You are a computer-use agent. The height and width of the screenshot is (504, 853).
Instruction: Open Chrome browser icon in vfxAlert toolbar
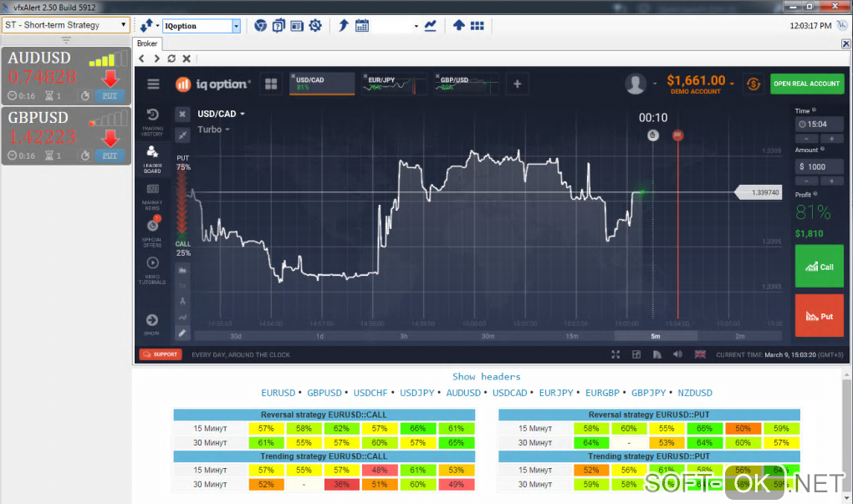261,26
